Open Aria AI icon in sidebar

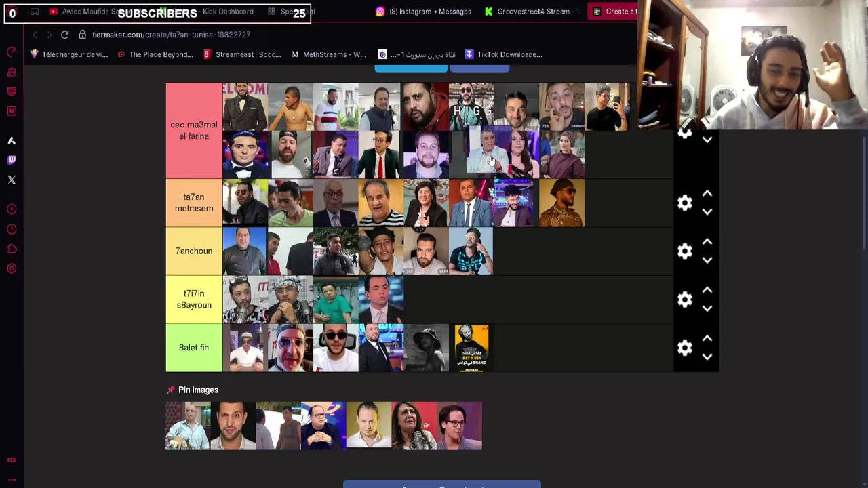click(12, 141)
